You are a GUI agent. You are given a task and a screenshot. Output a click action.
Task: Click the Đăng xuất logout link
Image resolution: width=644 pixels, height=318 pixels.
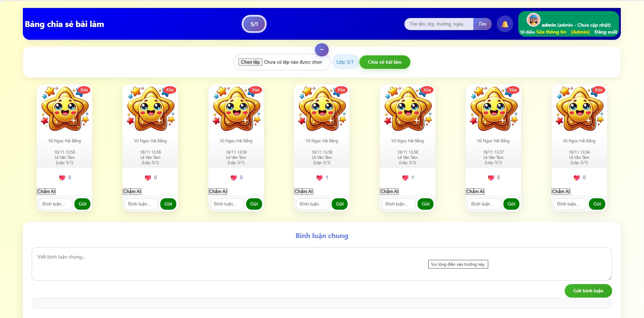pos(606,32)
